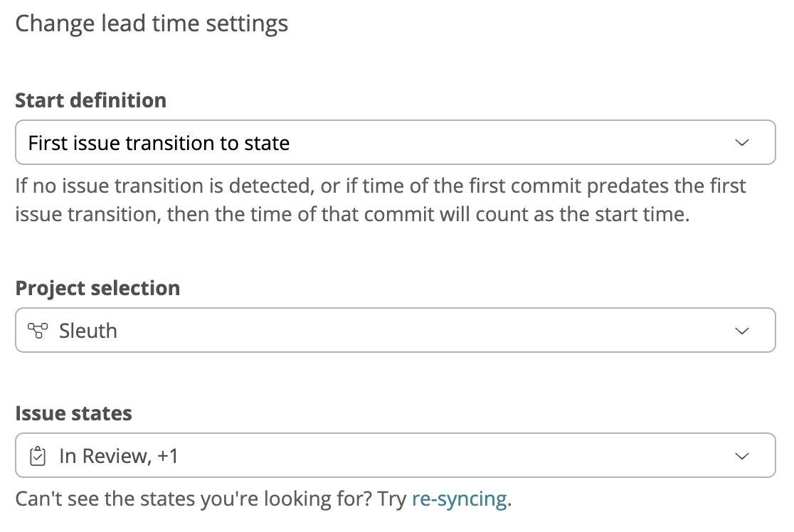Click the 'Can't see the states' hint

click(211, 499)
